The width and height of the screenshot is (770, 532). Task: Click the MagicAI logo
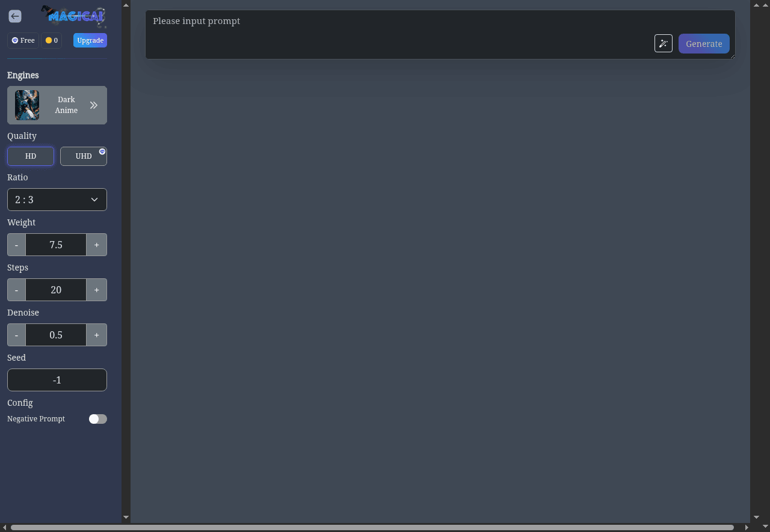pos(75,16)
